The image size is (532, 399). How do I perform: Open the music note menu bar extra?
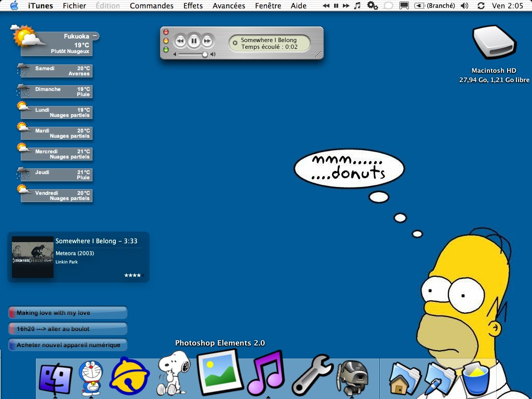pyautogui.click(x=357, y=5)
